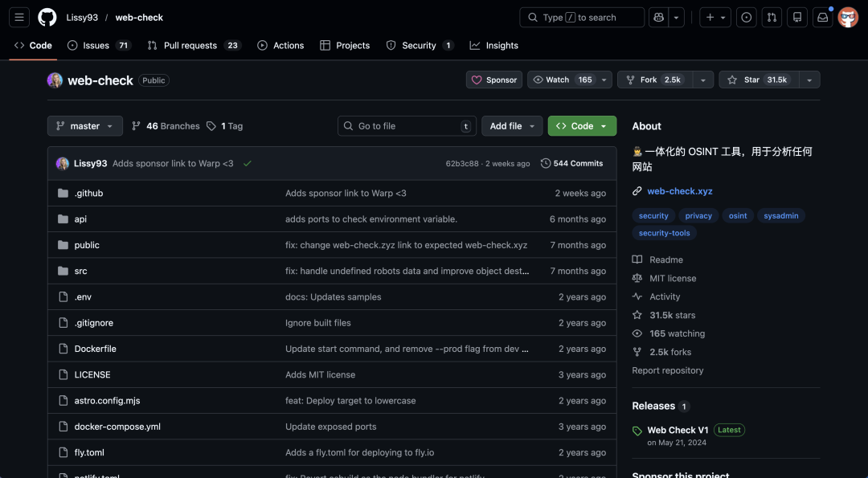Focus the Go to file field
Image resolution: width=868 pixels, height=478 pixels.
[407, 125]
